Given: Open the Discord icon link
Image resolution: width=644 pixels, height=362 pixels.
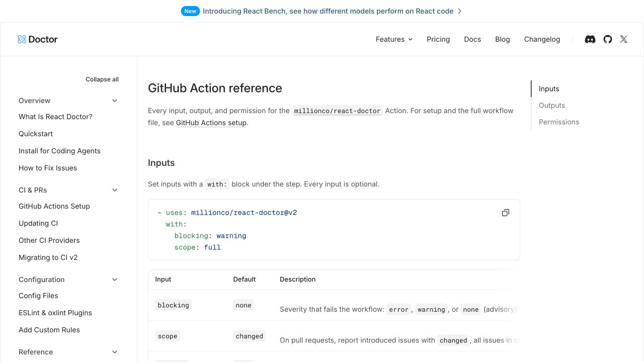Looking at the screenshot, I should [x=590, y=39].
